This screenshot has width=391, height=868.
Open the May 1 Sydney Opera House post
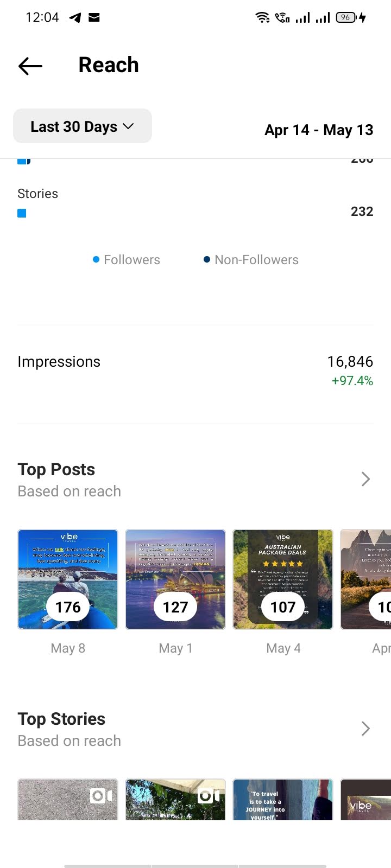click(175, 579)
